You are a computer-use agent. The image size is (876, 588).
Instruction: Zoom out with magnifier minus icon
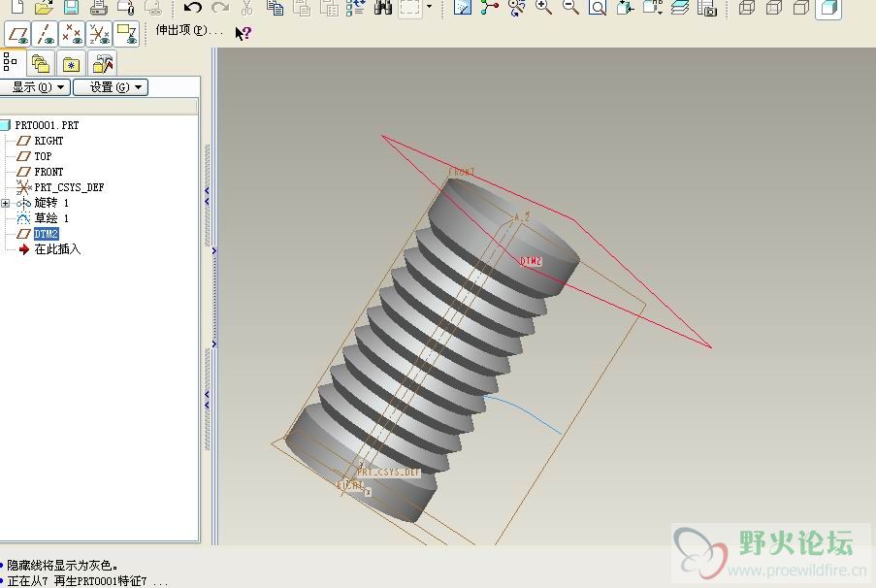570,7
